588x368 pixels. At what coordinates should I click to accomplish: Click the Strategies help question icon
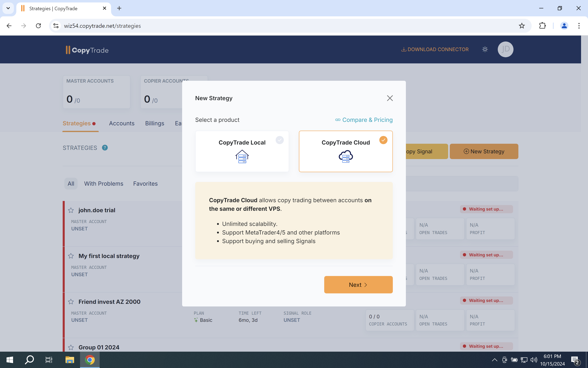point(105,148)
